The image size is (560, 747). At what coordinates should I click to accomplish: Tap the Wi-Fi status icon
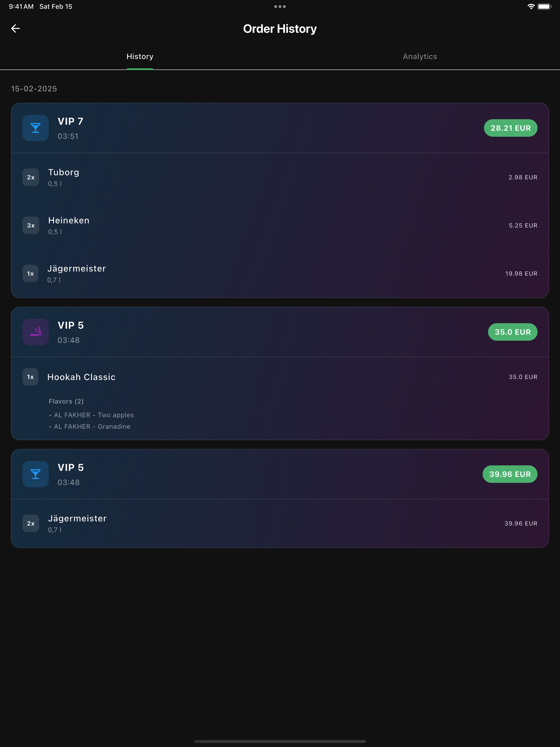point(531,7)
